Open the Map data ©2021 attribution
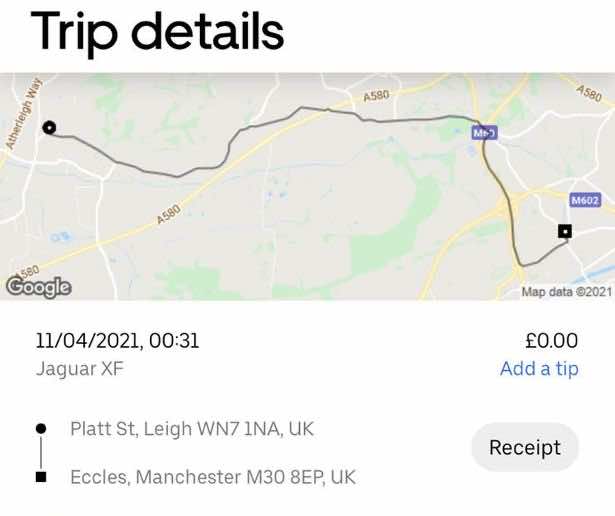The image size is (615, 516). (566, 291)
